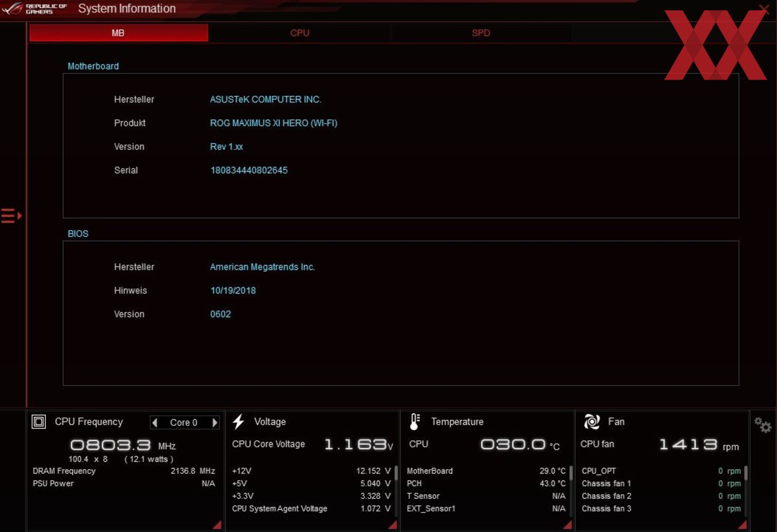Click the Rev 1.xx version value

[x=226, y=147]
